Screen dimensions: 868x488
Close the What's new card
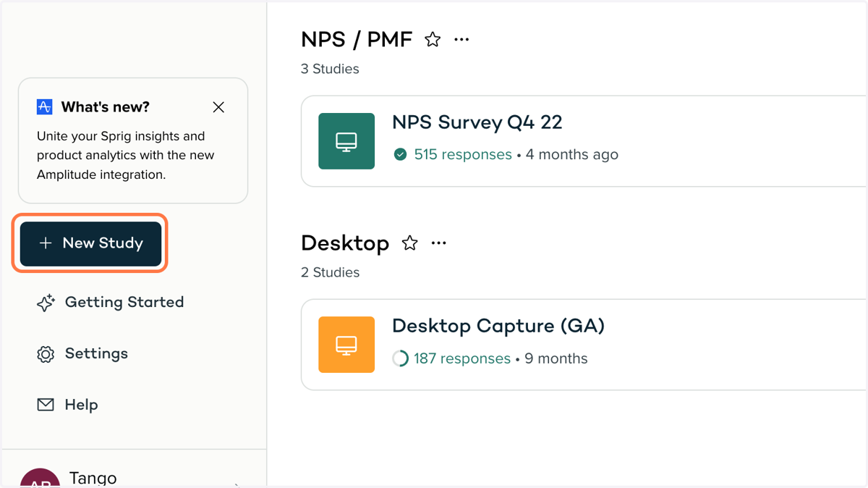click(x=218, y=107)
